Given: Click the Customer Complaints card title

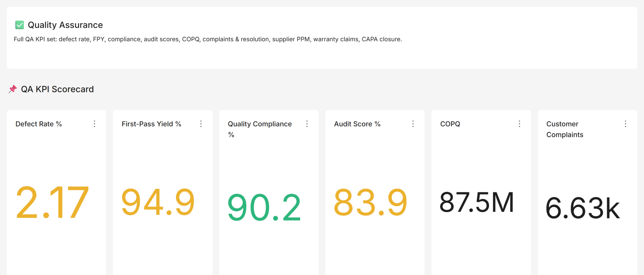Looking at the screenshot, I should pyautogui.click(x=565, y=129).
